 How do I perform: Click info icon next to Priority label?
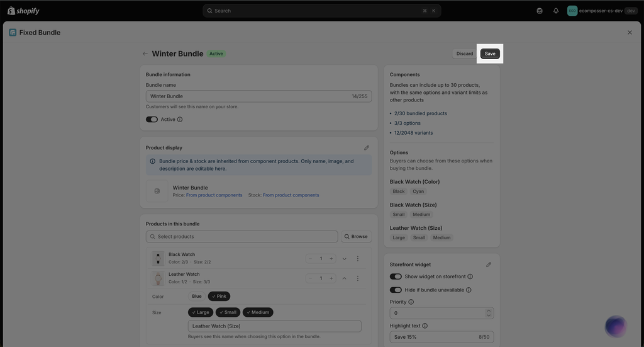pos(411,302)
